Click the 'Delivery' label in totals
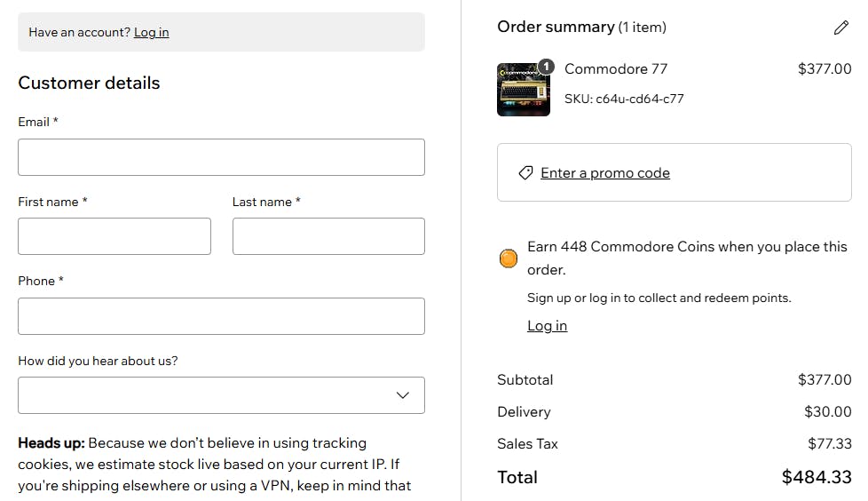 [x=524, y=412]
